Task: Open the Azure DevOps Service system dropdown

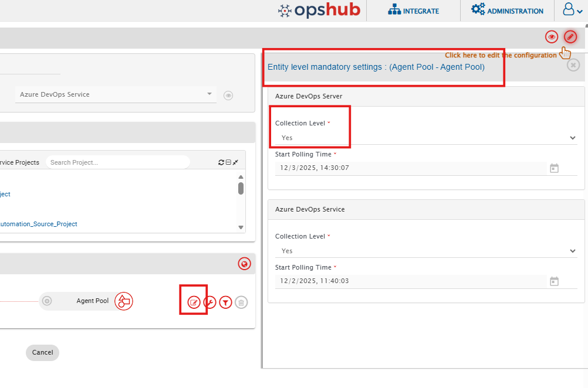Action: [115, 94]
